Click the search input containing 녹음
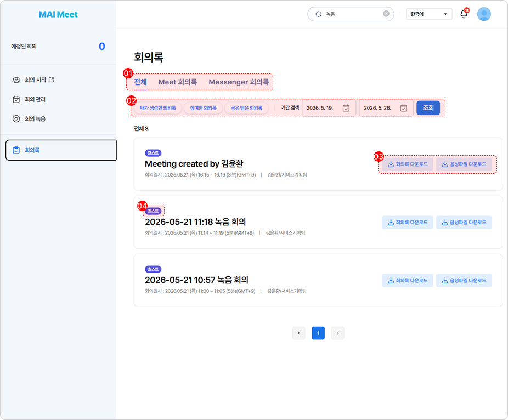This screenshot has height=420, width=508. [351, 14]
